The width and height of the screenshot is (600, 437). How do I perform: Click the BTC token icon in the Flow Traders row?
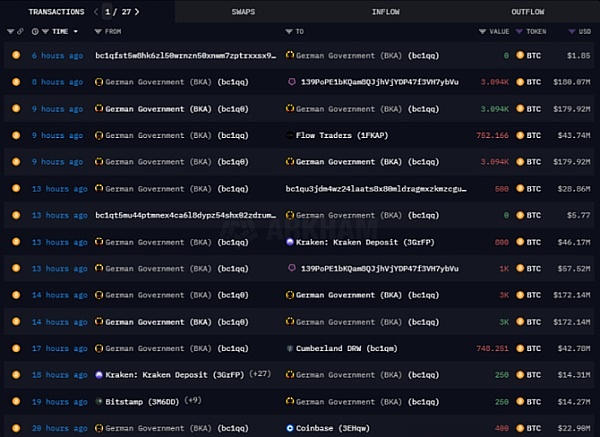[x=519, y=134]
